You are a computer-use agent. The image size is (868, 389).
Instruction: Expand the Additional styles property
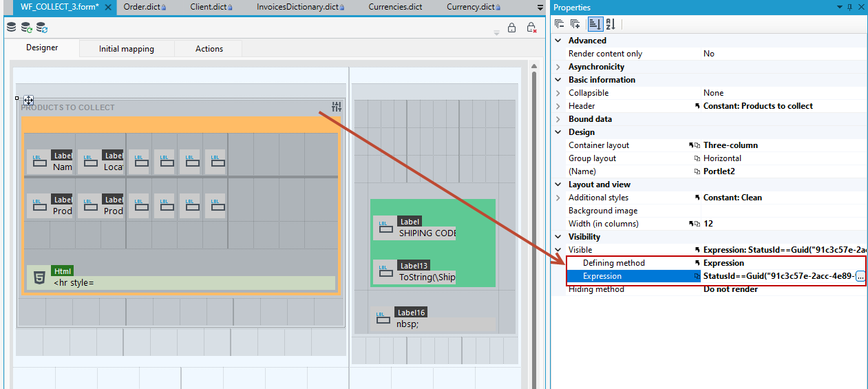558,198
